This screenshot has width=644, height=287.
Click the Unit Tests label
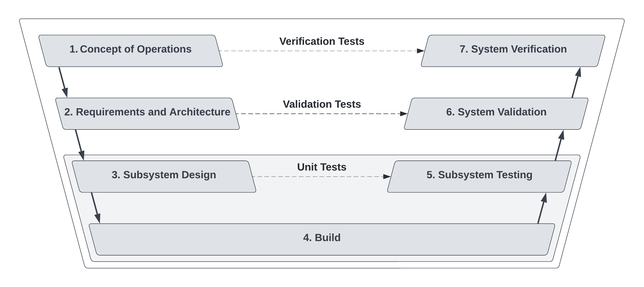[x=322, y=167]
